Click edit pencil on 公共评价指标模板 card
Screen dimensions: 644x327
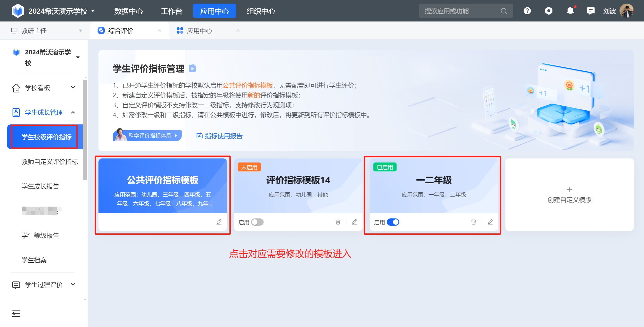tap(219, 222)
